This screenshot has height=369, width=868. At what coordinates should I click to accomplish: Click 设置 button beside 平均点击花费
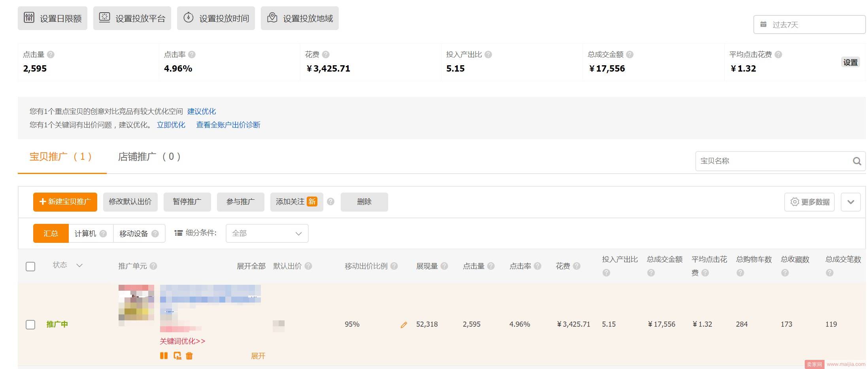tap(850, 62)
